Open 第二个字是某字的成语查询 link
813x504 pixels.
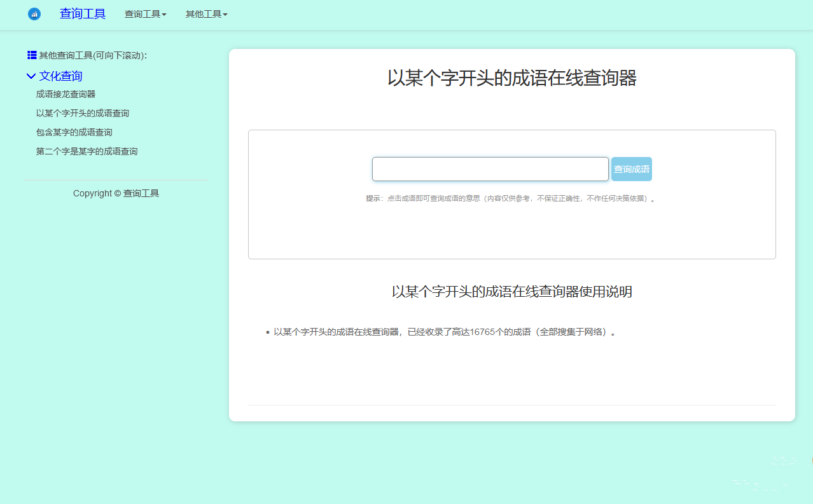coord(87,151)
